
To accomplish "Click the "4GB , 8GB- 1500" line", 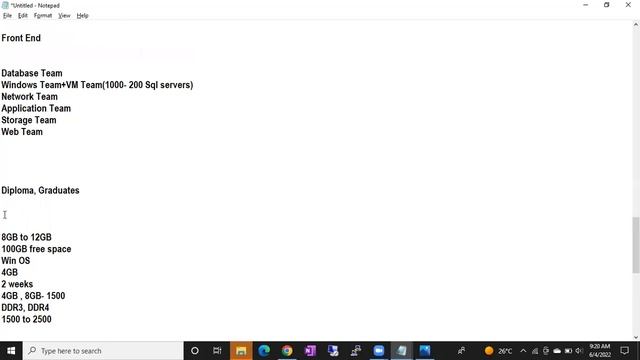I will click(33, 296).
